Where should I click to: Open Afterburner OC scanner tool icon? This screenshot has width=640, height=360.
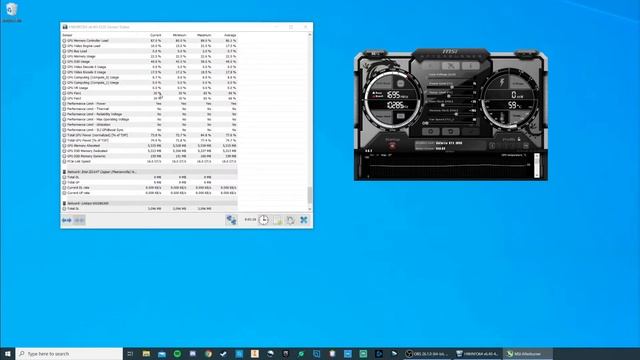451,66
